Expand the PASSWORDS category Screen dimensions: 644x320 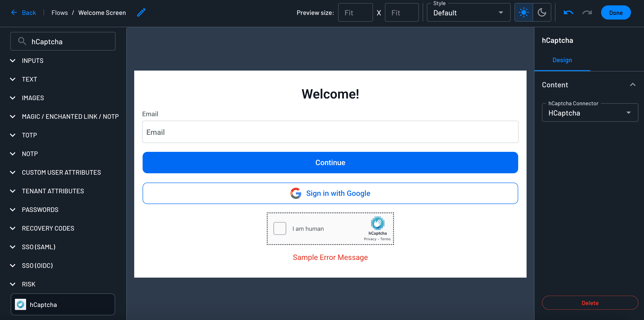tap(40, 210)
